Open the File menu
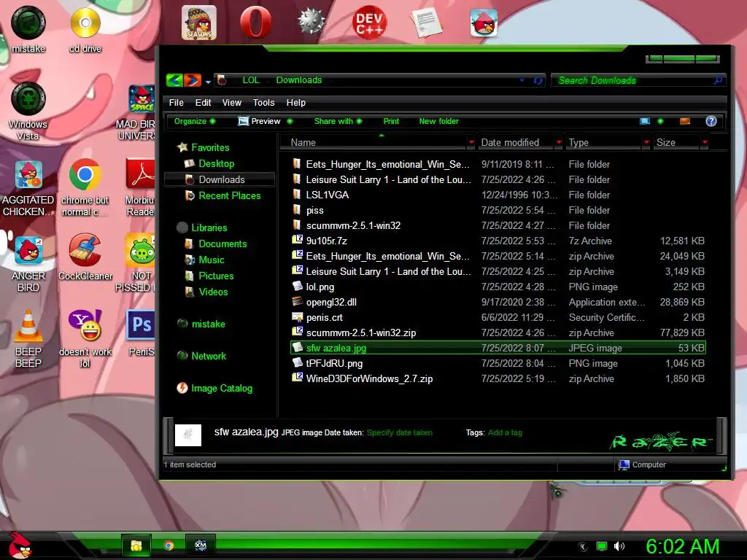The height and width of the screenshot is (560, 747). [177, 102]
